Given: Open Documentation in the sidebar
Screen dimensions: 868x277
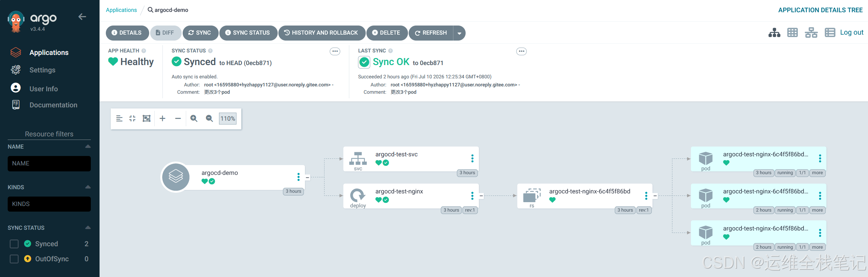Looking at the screenshot, I should 53,105.
